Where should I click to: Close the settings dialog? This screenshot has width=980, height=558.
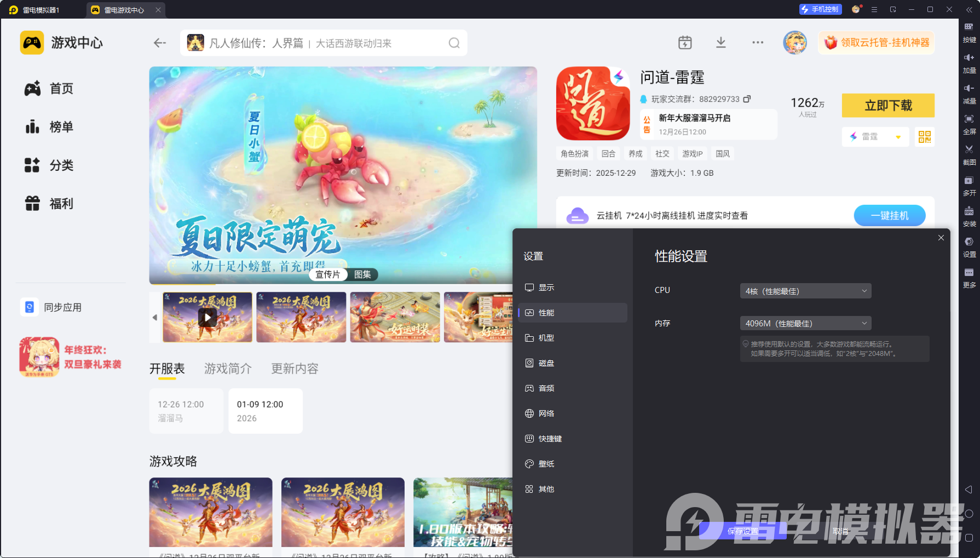941,238
